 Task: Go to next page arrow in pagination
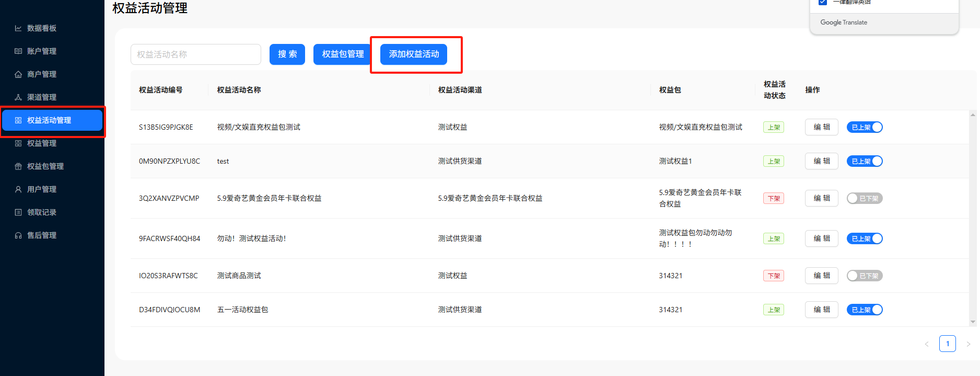pos(968,344)
